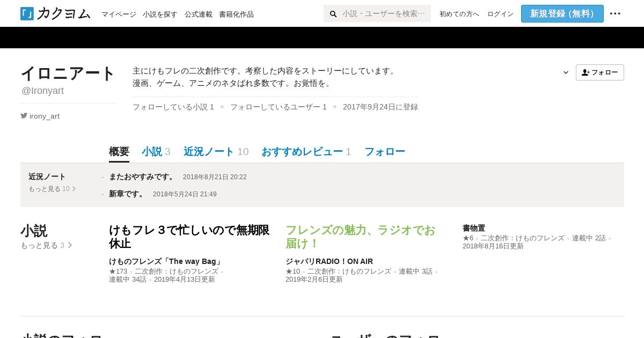This screenshot has height=338, width=644.
Task: Click 2019年4月13日更新 date text
Action: pos(185,280)
